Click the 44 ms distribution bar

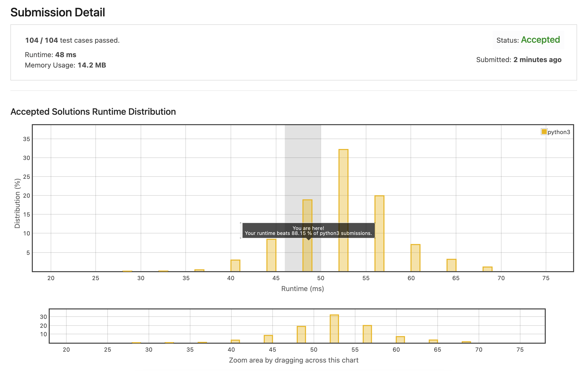click(x=271, y=255)
